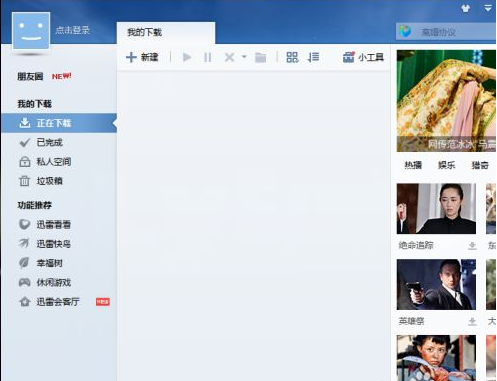Click the 英雄祭 title link
Screen dimensions: 497x381
pyautogui.click(x=411, y=321)
